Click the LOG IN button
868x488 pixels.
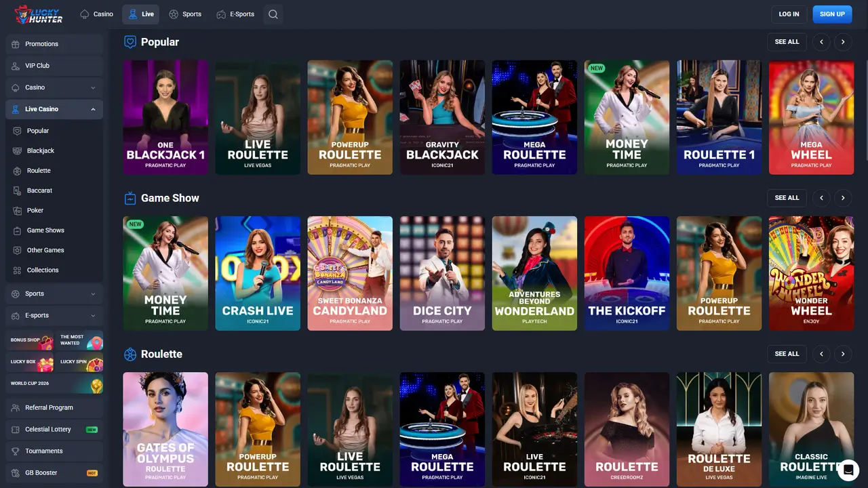click(789, 14)
